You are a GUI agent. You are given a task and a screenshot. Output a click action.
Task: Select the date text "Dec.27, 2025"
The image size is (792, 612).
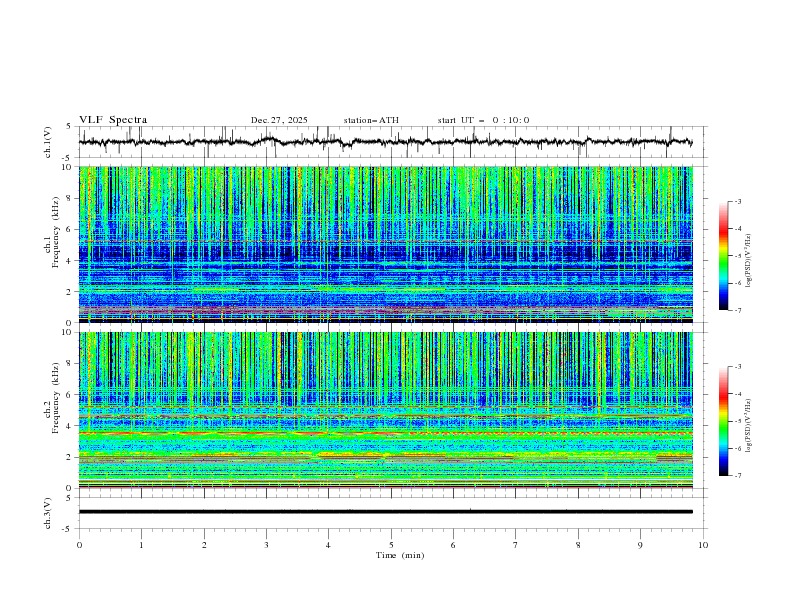tap(279, 120)
